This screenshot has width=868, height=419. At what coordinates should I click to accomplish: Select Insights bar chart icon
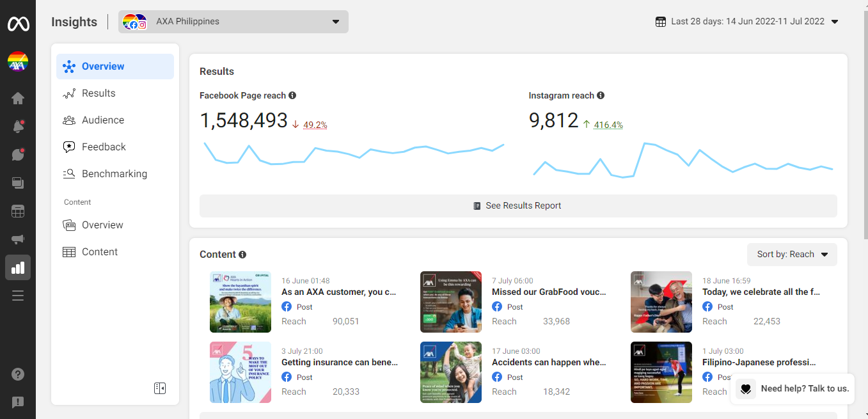pos(18,267)
